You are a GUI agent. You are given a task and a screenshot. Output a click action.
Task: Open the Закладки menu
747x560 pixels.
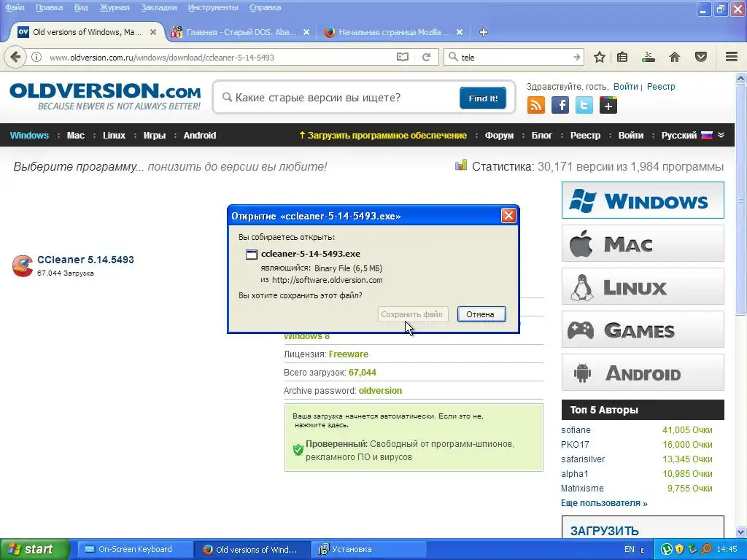tap(158, 7)
